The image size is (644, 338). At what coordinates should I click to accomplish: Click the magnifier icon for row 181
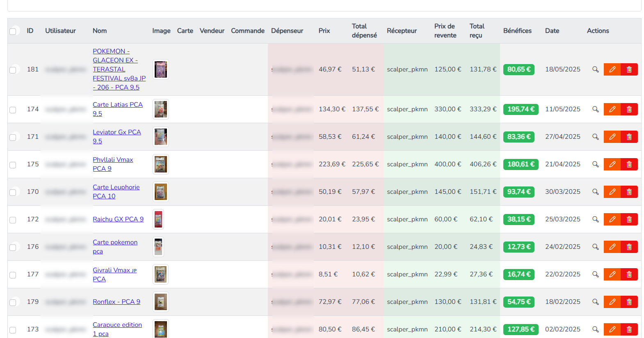tap(595, 69)
